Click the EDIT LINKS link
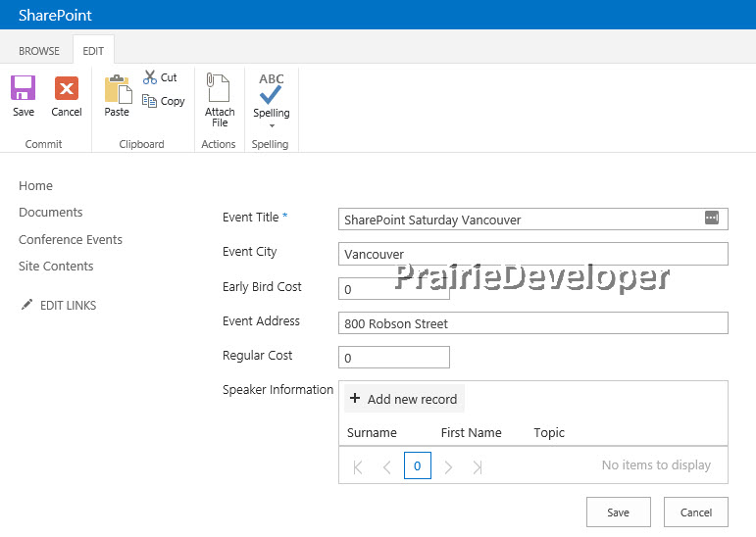 coord(68,305)
